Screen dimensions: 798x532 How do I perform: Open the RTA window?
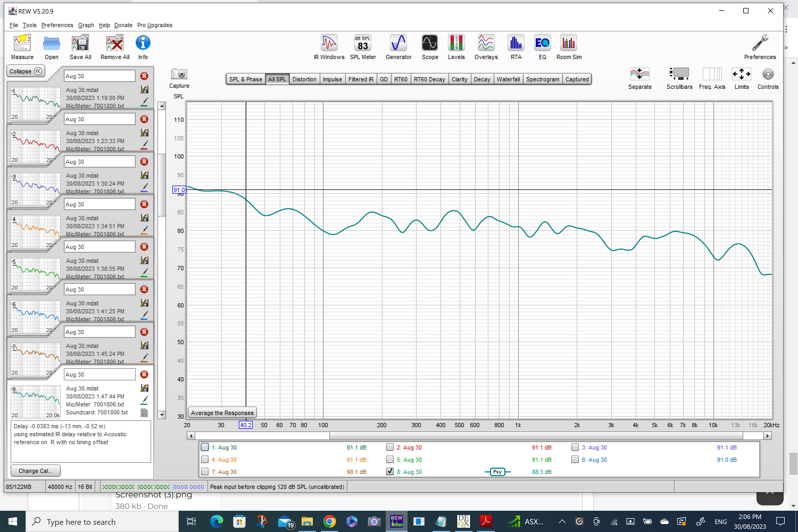[516, 47]
